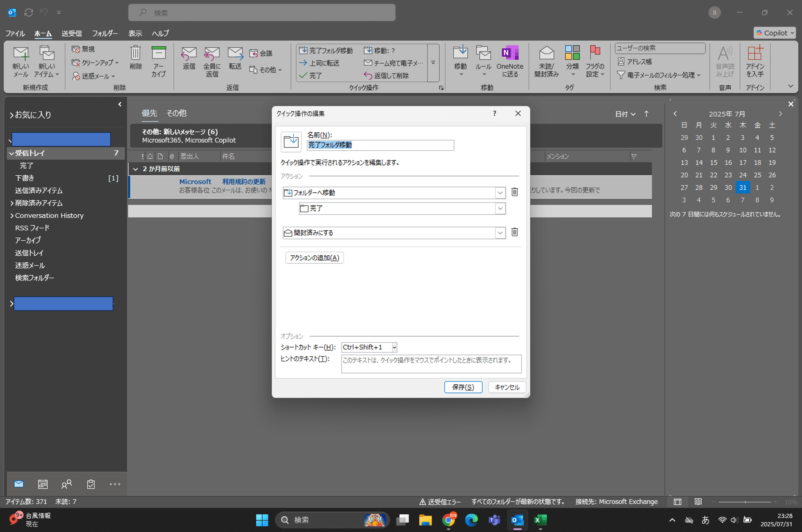Switch to Mail view in navigation bar
Screen dimensions: 802x532
click(19, 484)
